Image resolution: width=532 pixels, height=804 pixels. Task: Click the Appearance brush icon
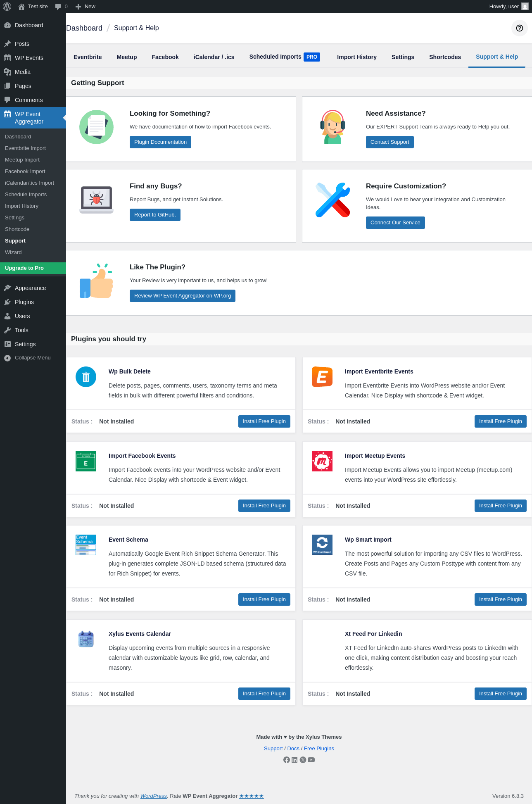[7, 288]
